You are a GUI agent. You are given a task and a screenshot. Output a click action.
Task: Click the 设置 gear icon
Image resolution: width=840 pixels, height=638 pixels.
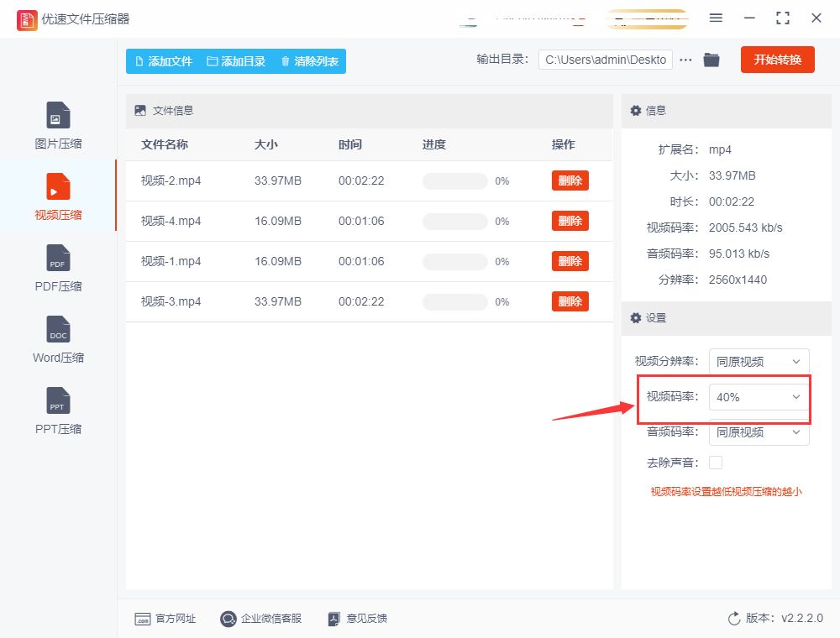636,318
